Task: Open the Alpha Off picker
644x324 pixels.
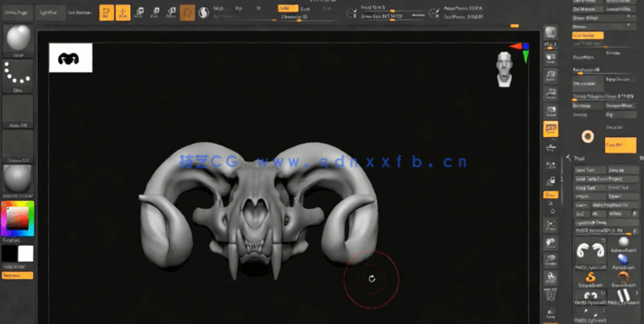Action: click(x=18, y=112)
